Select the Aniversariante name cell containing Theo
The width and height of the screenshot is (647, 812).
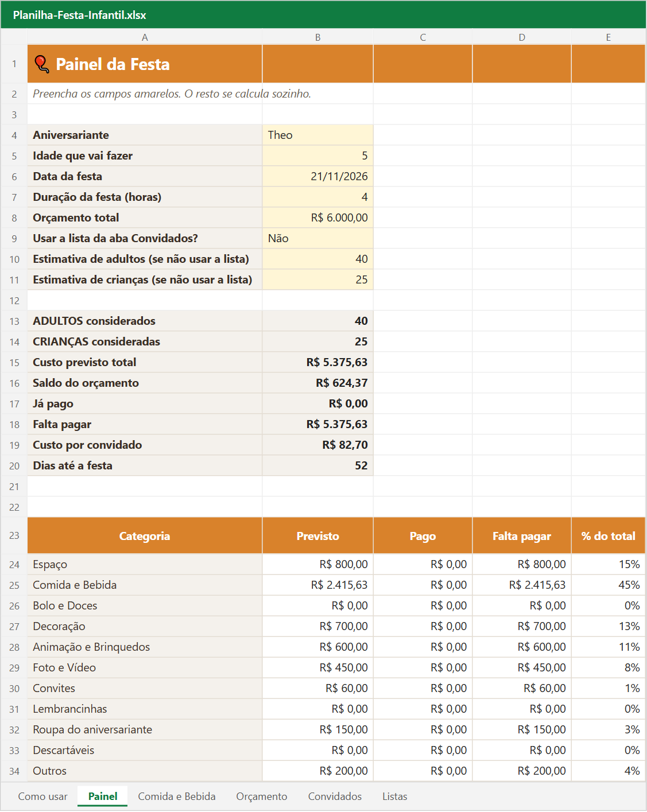pos(317,135)
